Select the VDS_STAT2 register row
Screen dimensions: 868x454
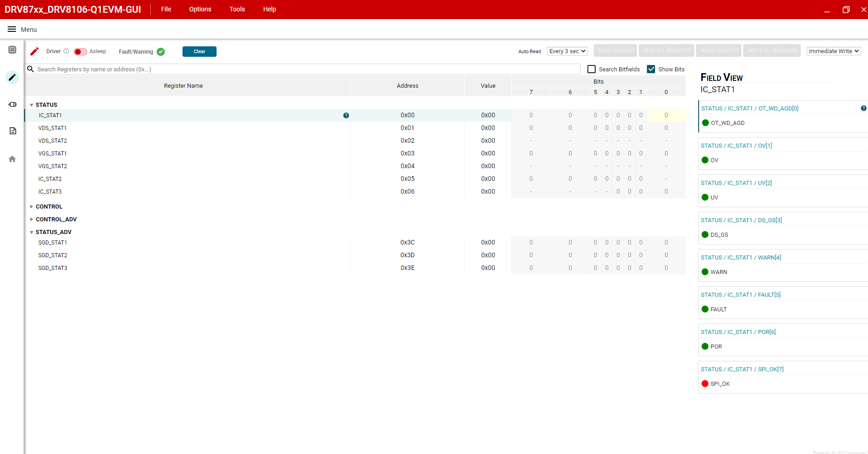355,141
